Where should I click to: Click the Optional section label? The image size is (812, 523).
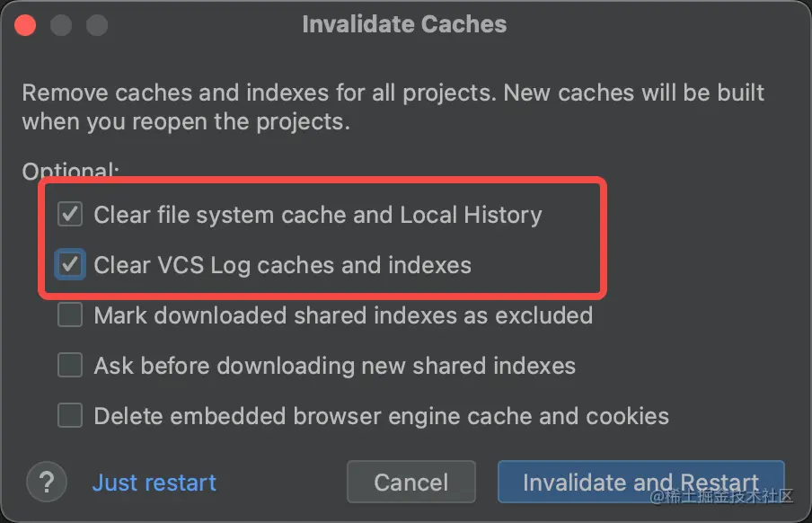[70, 170]
